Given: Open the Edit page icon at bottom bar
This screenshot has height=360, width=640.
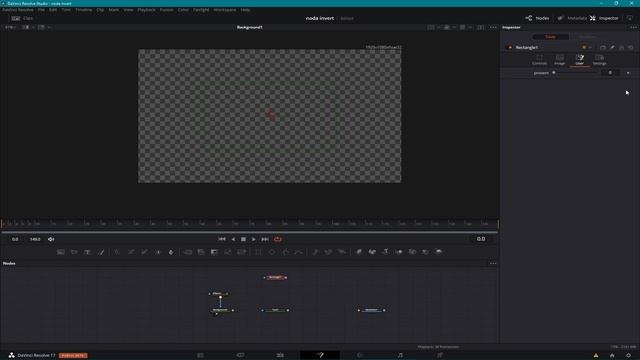Looking at the screenshot, I should pyautogui.click(x=280, y=355).
